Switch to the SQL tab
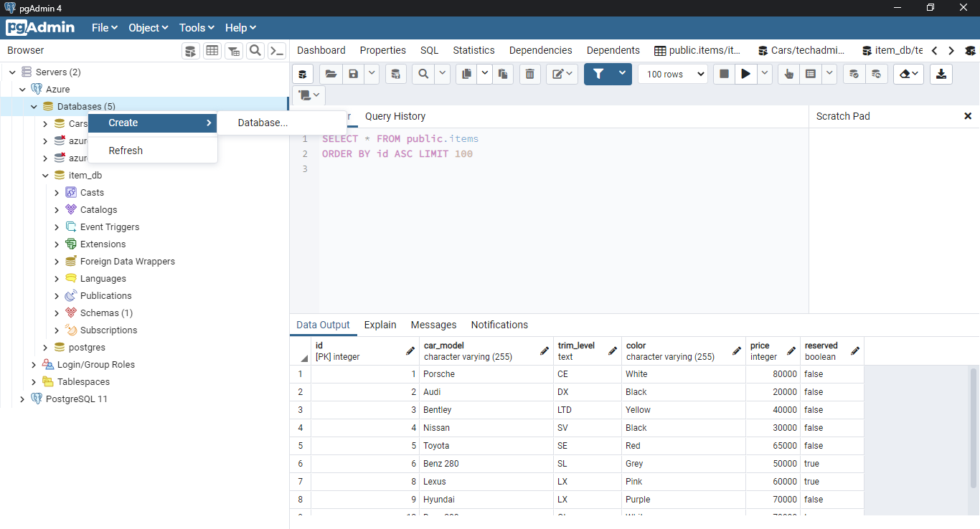980x529 pixels. (x=430, y=50)
